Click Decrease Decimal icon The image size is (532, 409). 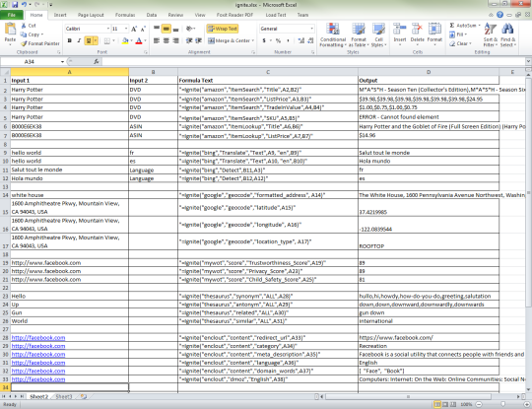[310, 40]
